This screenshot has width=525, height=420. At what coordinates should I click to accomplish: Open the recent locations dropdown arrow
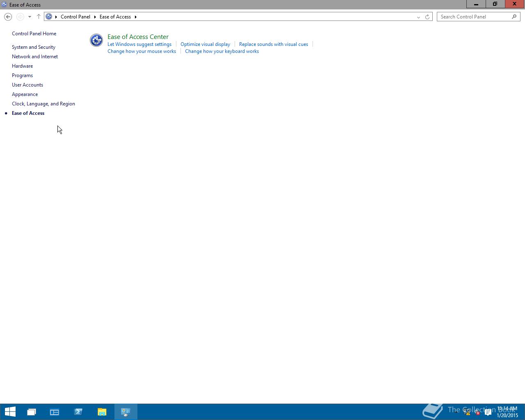tap(30, 17)
